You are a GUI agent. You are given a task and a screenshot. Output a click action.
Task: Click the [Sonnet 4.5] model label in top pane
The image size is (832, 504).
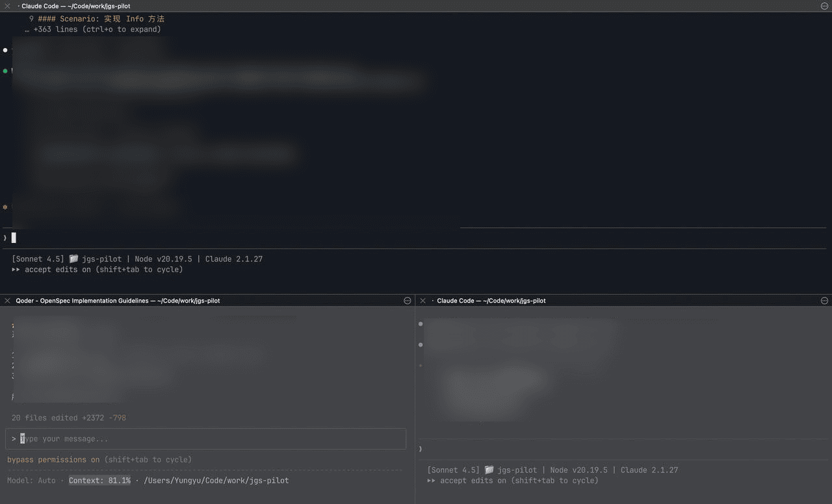(38, 258)
